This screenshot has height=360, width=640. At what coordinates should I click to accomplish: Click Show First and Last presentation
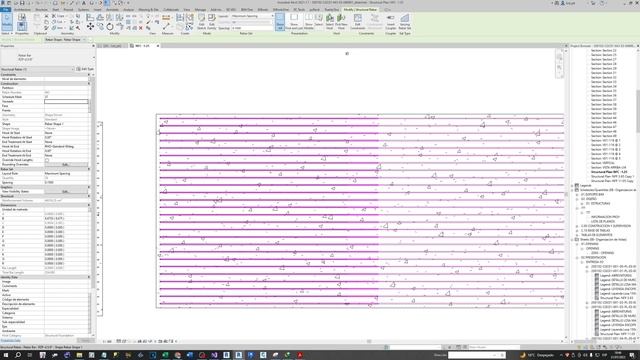coord(294,22)
